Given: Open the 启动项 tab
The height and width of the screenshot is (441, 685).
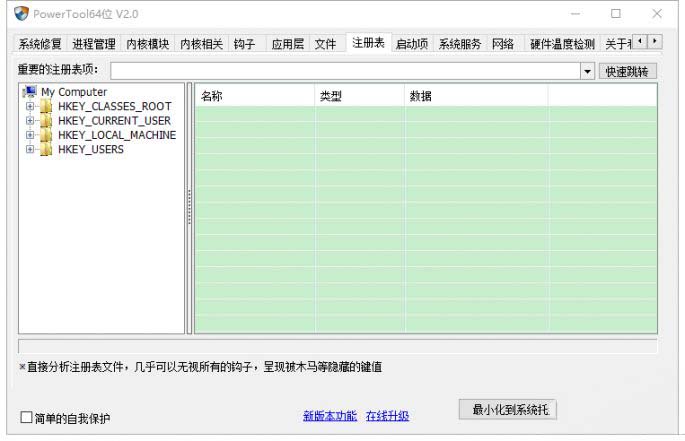Looking at the screenshot, I should click(x=412, y=44).
